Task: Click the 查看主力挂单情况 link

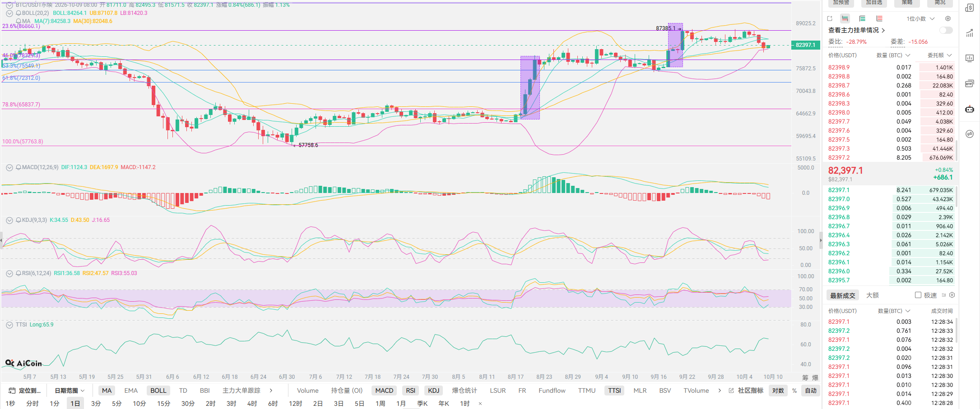Action: point(856,30)
